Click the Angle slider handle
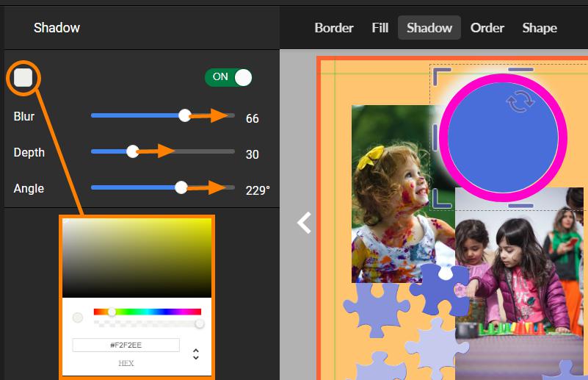The image size is (588, 380). click(x=181, y=187)
